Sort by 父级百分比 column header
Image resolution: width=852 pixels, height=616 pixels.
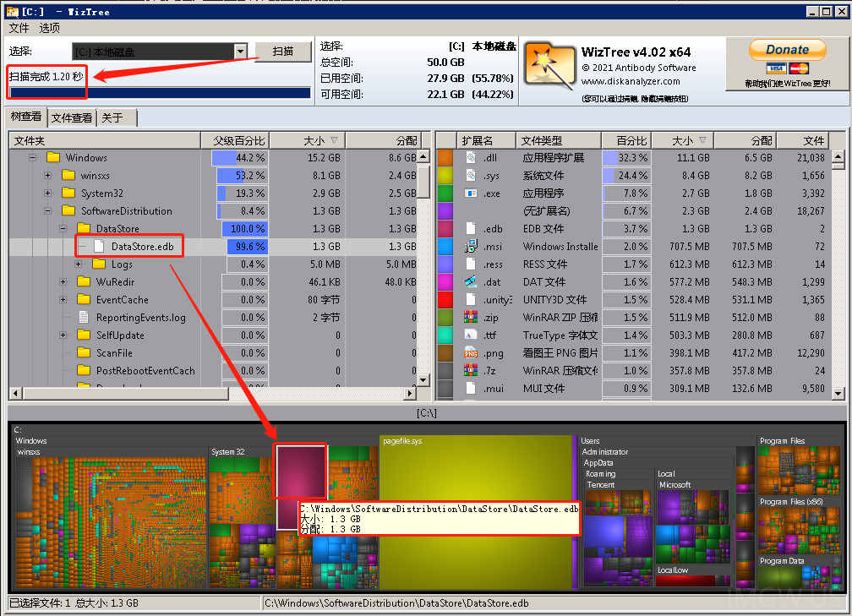[235, 140]
